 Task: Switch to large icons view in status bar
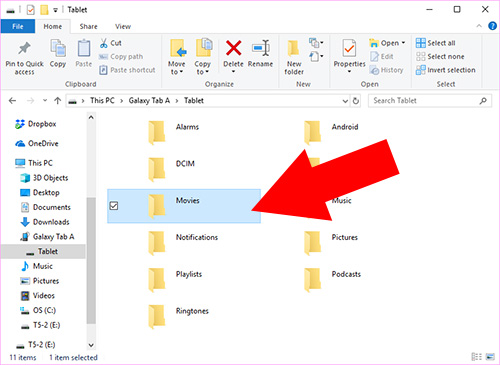(x=490, y=357)
